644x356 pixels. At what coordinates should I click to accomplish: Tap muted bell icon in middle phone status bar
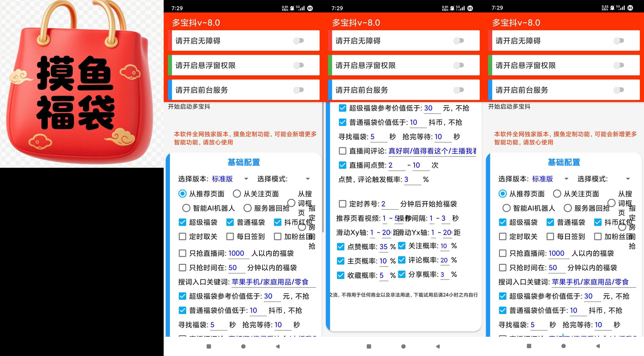tap(452, 8)
